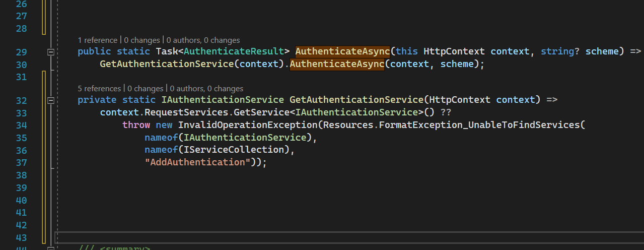Collapse the AuthenticateAsync method on line 29
The width and height of the screenshot is (644, 250).
click(x=50, y=52)
